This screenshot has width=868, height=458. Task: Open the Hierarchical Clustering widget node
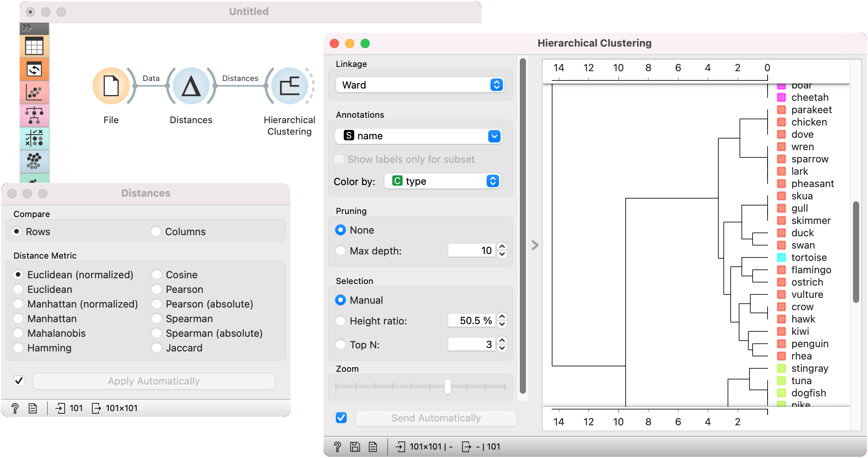click(289, 86)
